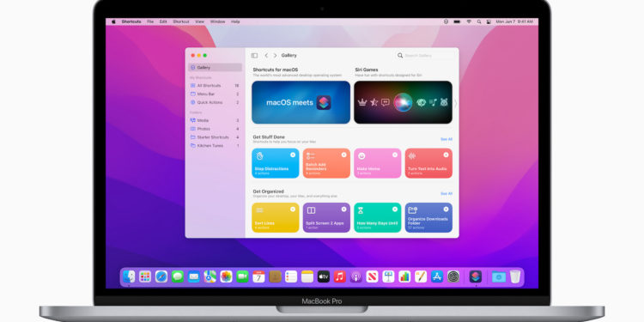Viewport: 644px width, 322px height.
Task: Go back with the left chevron
Action: (x=266, y=56)
